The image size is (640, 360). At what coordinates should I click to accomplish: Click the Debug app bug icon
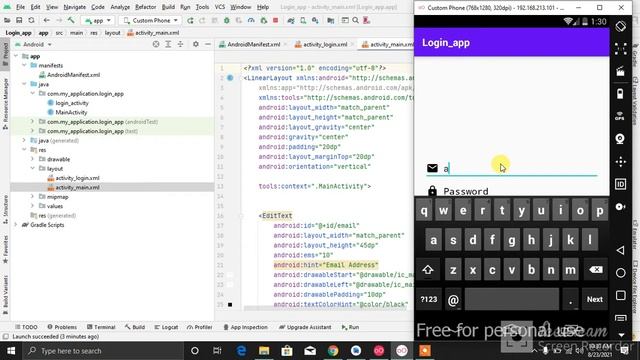(227, 20)
